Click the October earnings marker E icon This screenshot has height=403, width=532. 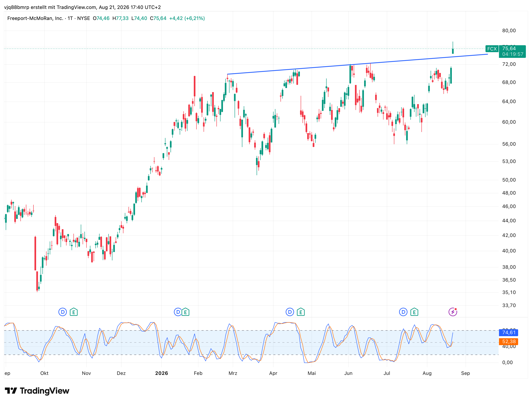point(74,312)
